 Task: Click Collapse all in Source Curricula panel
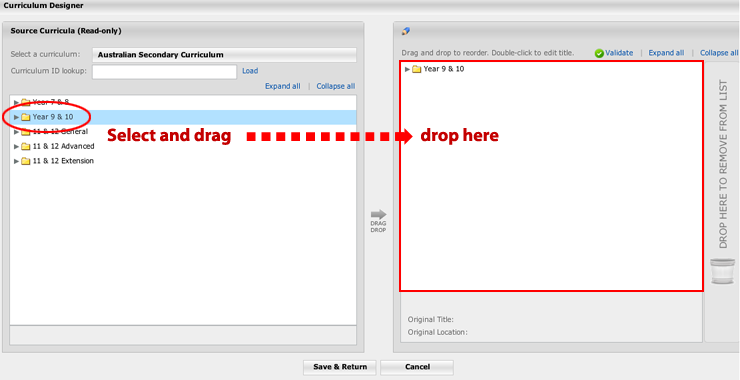coord(336,86)
